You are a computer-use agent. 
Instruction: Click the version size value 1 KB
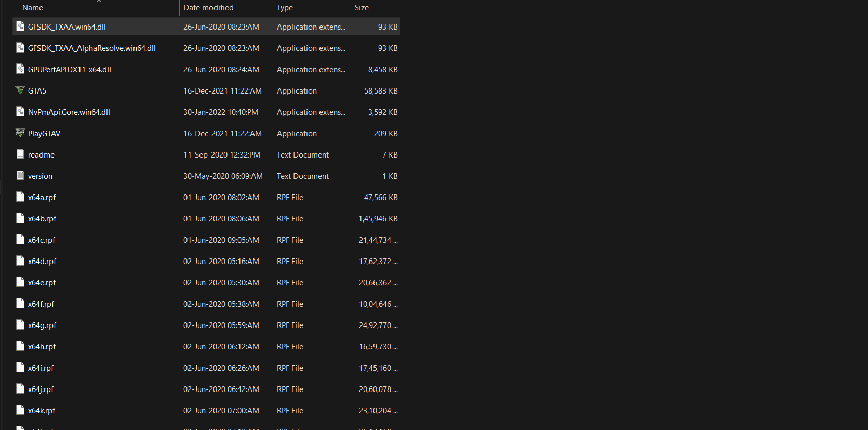click(390, 176)
